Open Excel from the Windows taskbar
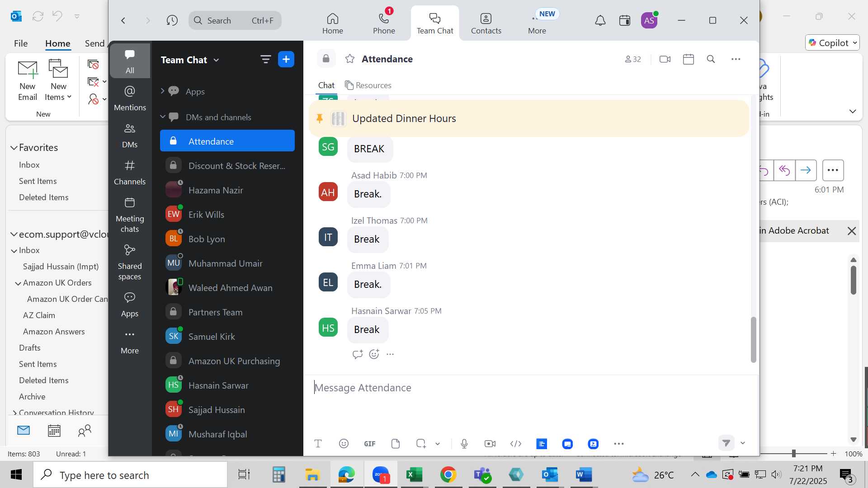Screen dimensions: 868x488 pyautogui.click(x=414, y=475)
